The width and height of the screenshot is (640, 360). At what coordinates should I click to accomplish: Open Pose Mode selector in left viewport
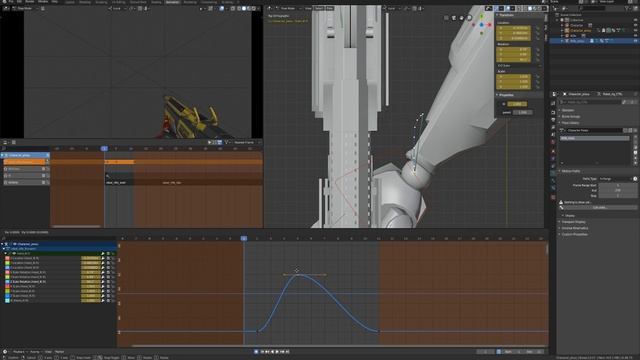pyautogui.click(x=25, y=8)
